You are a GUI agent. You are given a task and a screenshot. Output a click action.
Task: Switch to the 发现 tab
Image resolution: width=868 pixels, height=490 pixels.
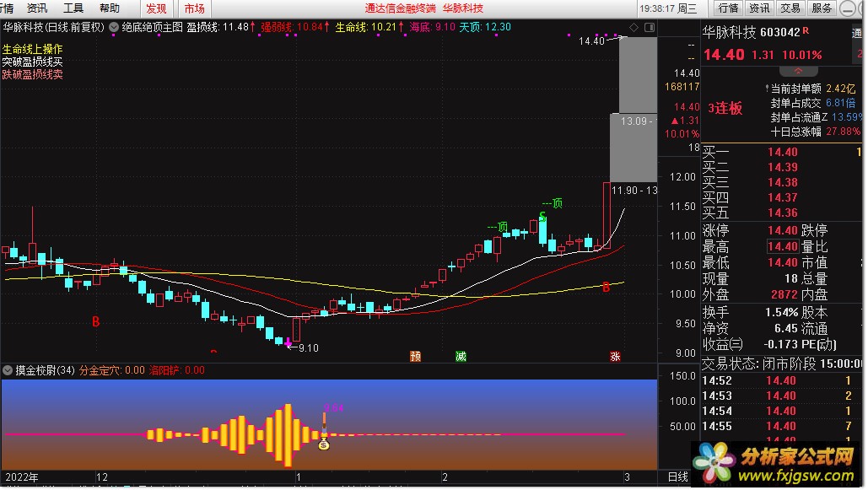pyautogui.click(x=156, y=9)
